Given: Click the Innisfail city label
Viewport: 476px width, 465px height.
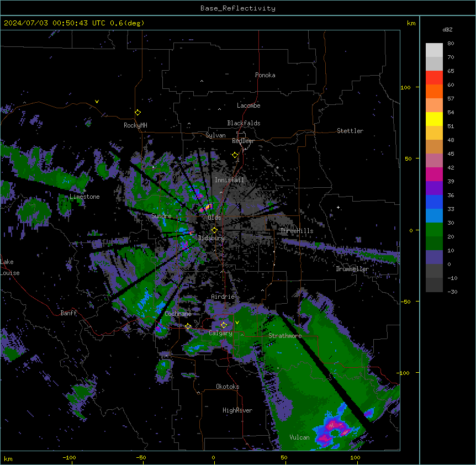Looking at the screenshot, I should pyautogui.click(x=229, y=180).
